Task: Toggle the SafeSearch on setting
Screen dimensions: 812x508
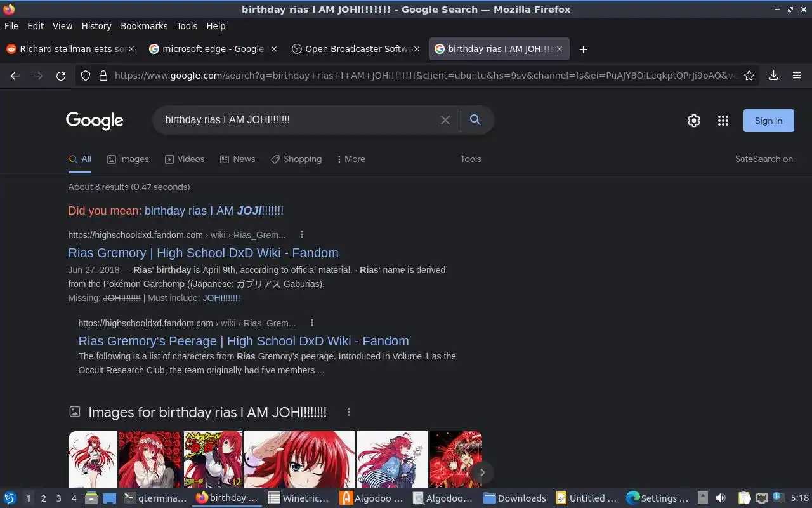Action: (x=764, y=159)
